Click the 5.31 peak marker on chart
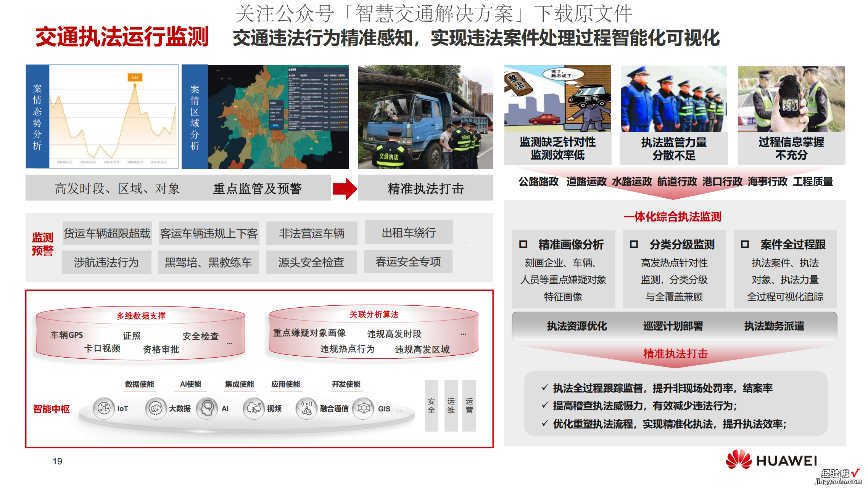868x488 pixels. [x=135, y=77]
